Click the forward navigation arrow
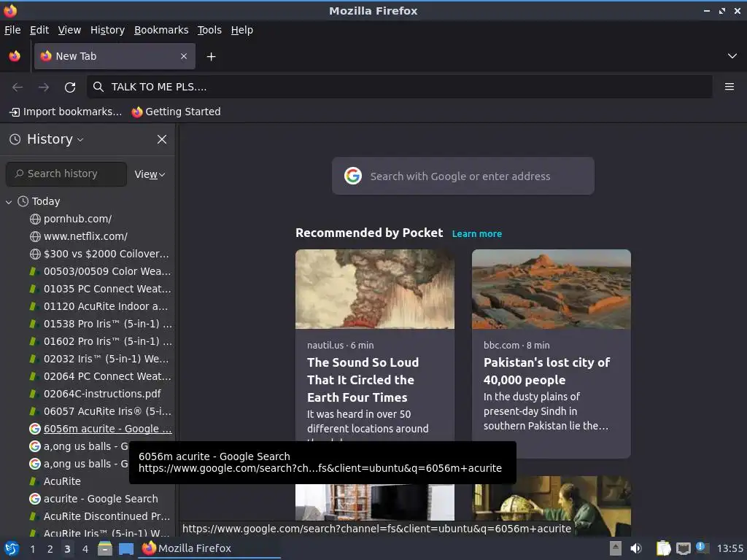The height and width of the screenshot is (560, 747). click(44, 87)
